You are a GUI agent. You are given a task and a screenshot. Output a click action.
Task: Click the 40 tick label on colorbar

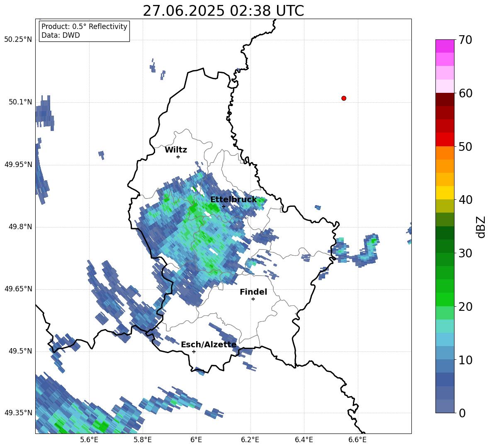(465, 200)
